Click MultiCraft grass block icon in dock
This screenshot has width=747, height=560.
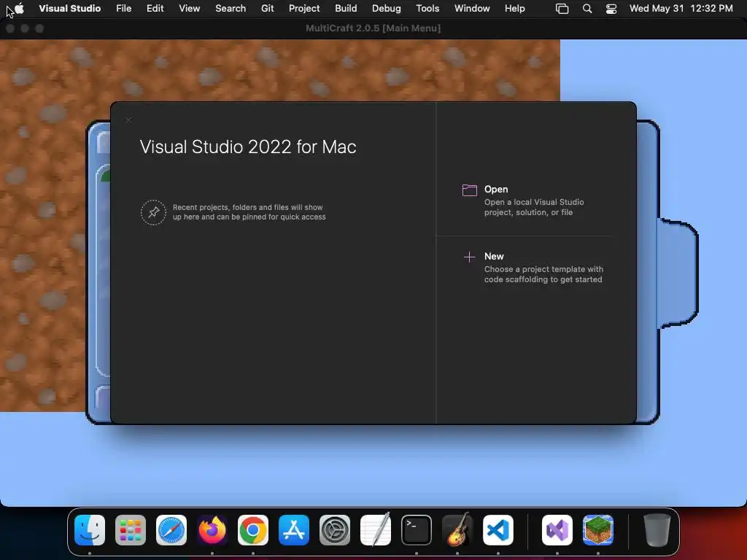coord(598,530)
